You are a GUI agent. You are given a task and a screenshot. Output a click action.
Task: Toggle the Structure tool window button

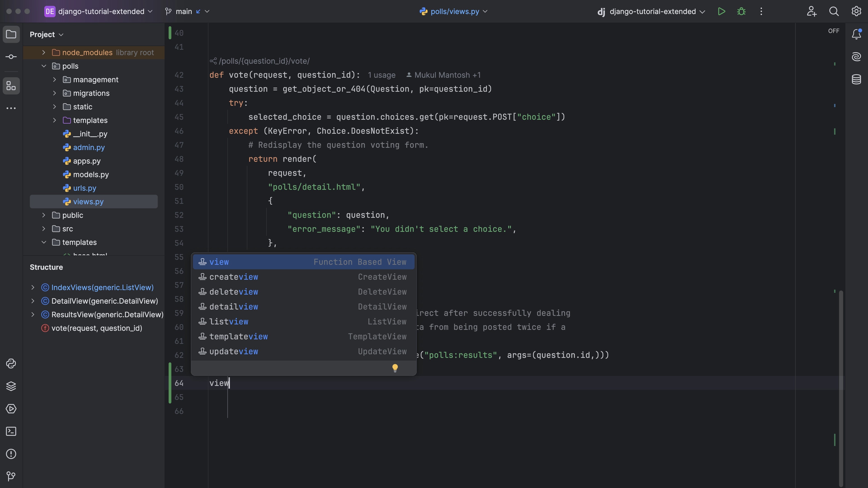(11, 86)
